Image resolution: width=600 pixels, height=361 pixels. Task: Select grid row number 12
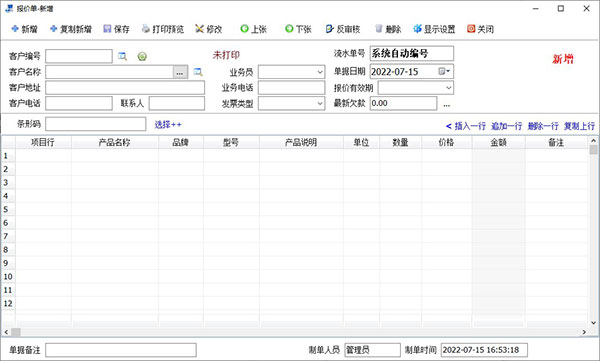(x=8, y=304)
